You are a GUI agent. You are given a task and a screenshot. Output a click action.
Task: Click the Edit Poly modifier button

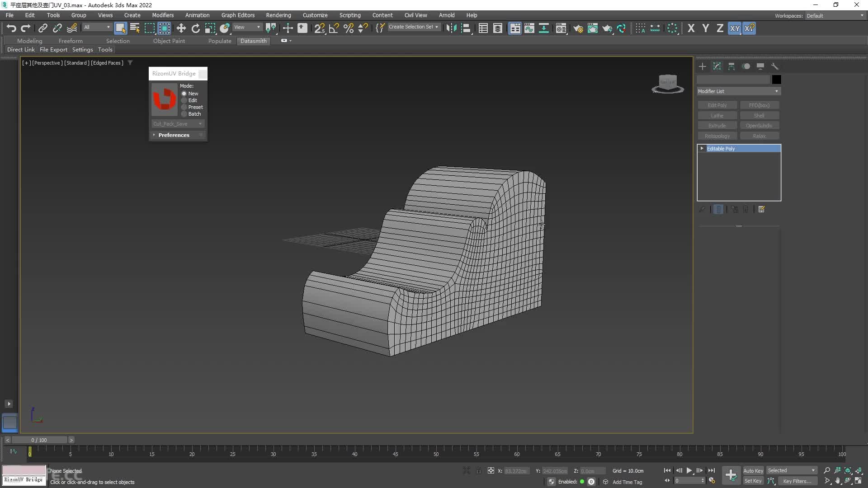tap(717, 105)
